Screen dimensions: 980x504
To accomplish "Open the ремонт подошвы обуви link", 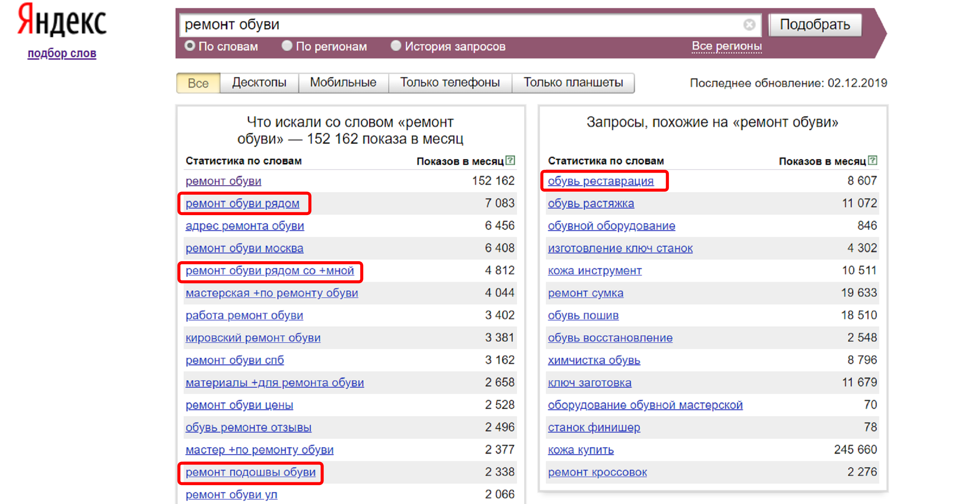I will pos(251,473).
